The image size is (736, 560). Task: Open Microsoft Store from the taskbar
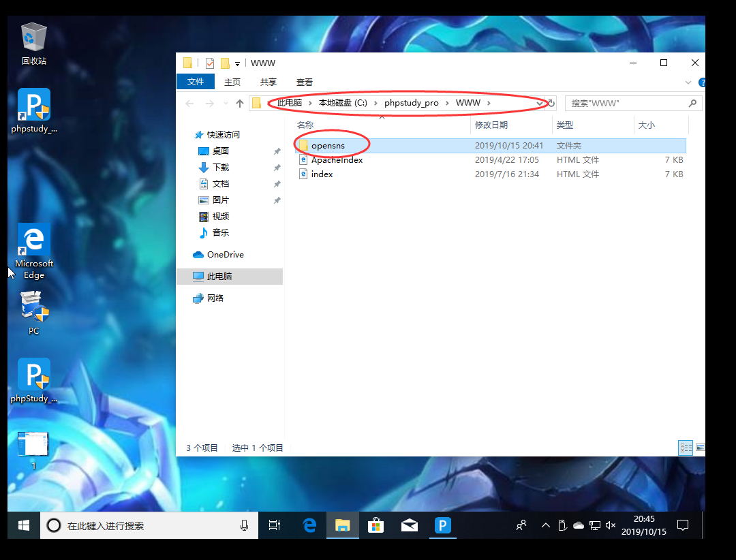375,525
